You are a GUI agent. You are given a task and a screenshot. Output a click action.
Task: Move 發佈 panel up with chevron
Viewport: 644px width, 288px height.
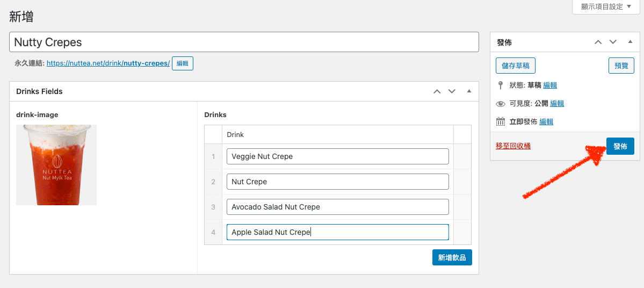click(x=597, y=42)
